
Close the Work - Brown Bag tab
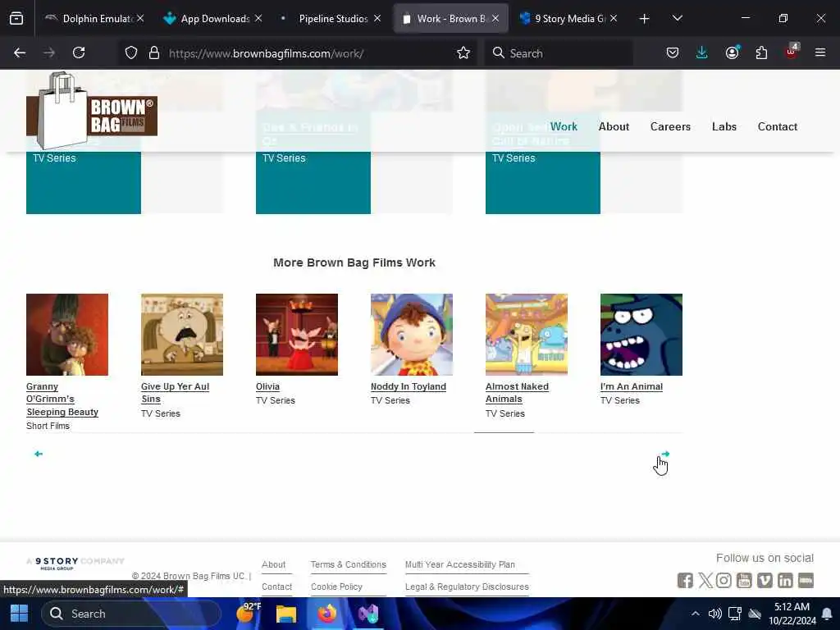[495, 19]
